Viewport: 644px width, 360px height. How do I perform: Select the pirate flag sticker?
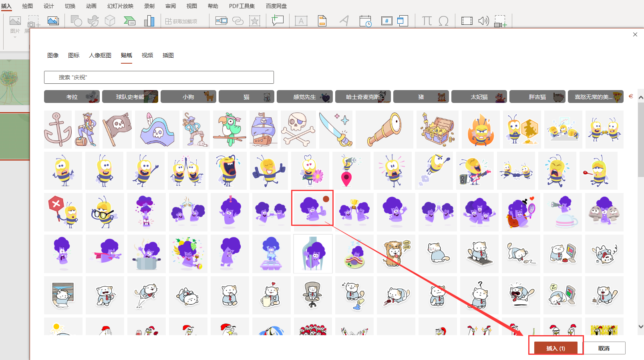point(117,129)
